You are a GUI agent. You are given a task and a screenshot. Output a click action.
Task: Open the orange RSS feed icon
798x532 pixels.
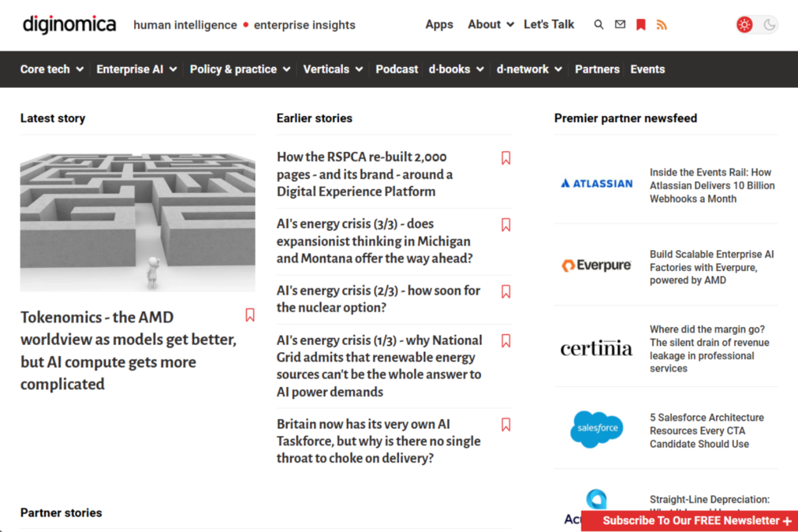662,24
